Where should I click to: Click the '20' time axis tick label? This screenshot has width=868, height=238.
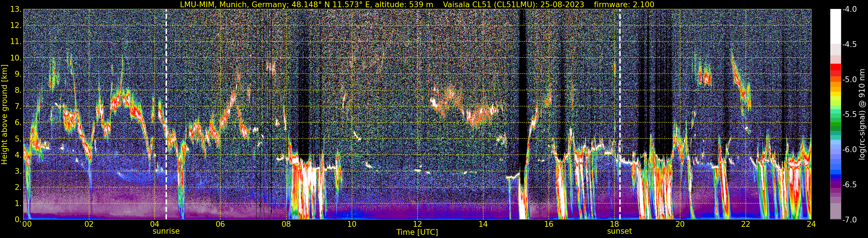click(x=680, y=224)
